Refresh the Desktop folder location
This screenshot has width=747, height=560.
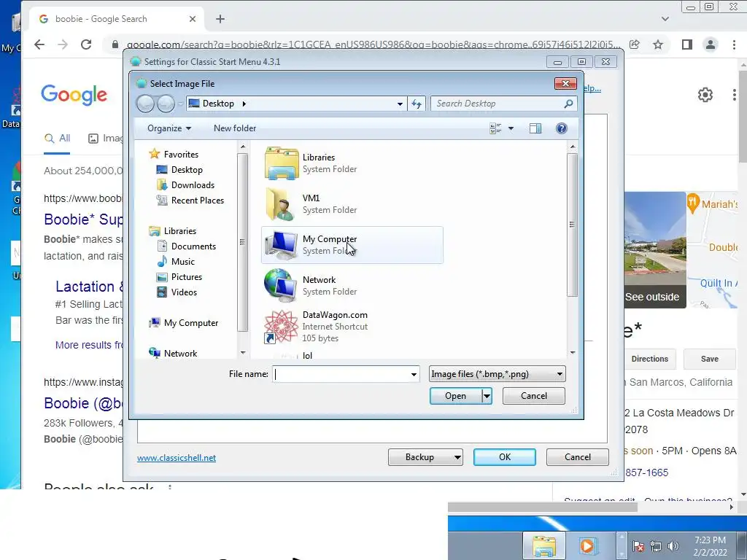[x=417, y=104]
